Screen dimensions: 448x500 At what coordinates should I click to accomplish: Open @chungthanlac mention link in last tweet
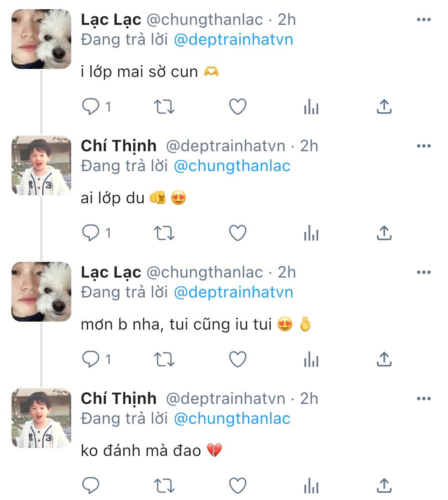coord(232,418)
